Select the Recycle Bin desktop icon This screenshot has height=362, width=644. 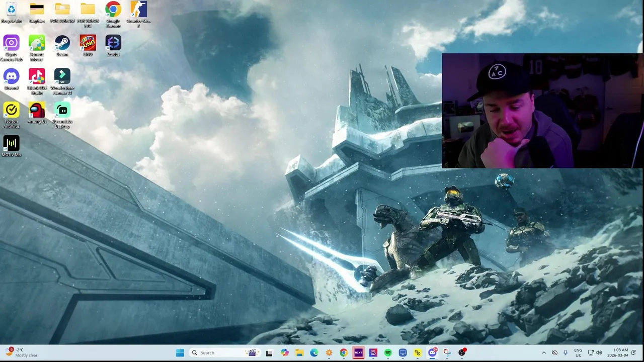(11, 13)
